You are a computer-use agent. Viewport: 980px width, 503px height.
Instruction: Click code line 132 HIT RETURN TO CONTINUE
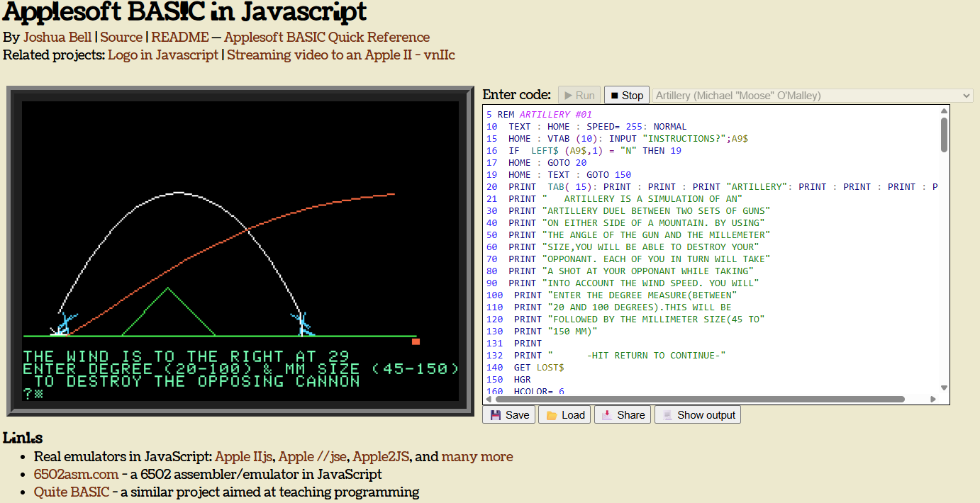(x=606, y=356)
